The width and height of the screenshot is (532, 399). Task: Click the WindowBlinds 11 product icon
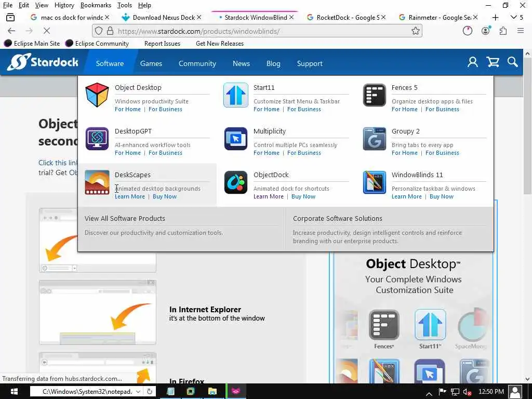374,182
